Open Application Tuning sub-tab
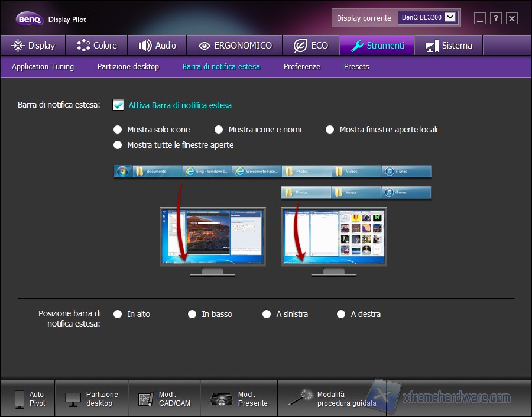The width and height of the screenshot is (532, 417). coord(43,67)
